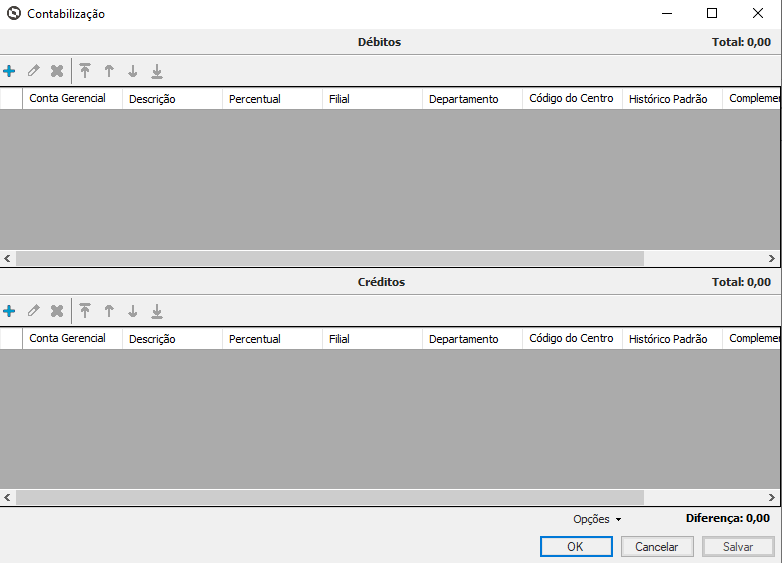Click the edit pencil icon in Créditos
The height and width of the screenshot is (563, 782).
click(x=33, y=311)
